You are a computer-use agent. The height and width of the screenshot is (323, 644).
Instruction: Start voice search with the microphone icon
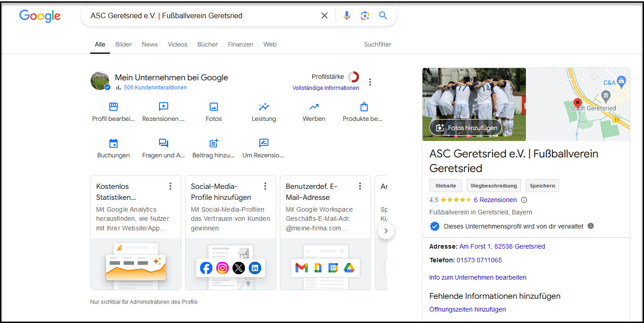click(x=347, y=16)
